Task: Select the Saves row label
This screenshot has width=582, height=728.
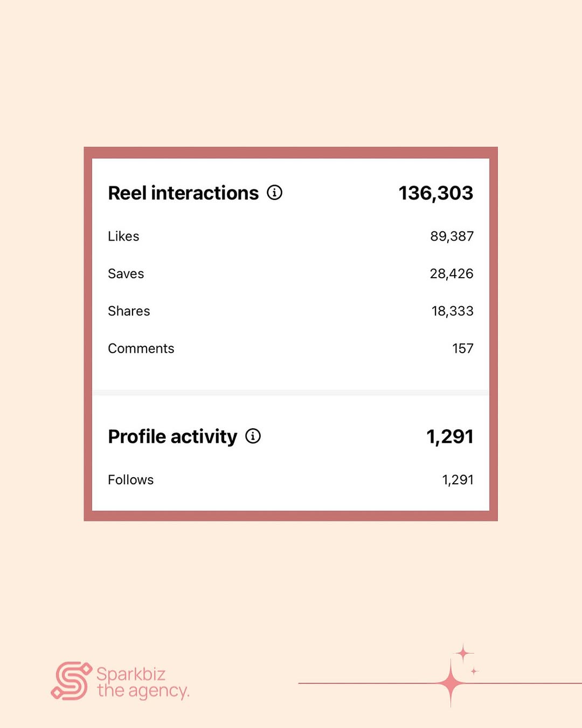Action: point(126,274)
